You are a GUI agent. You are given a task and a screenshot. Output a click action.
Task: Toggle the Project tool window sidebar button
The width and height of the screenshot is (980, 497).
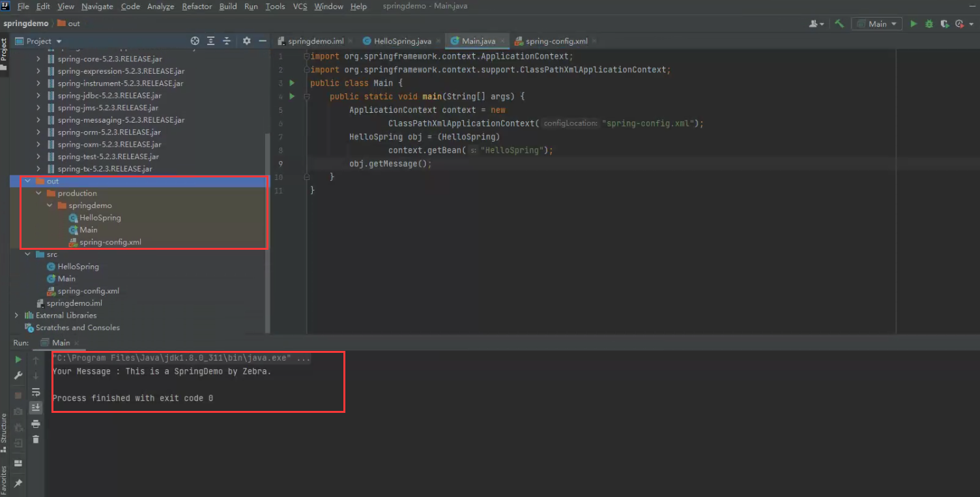[4, 54]
